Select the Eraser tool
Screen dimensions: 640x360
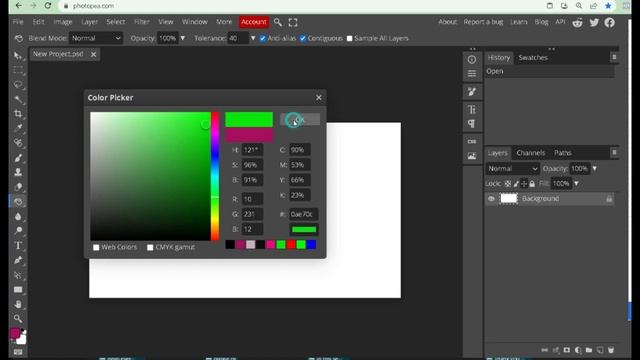click(18, 187)
